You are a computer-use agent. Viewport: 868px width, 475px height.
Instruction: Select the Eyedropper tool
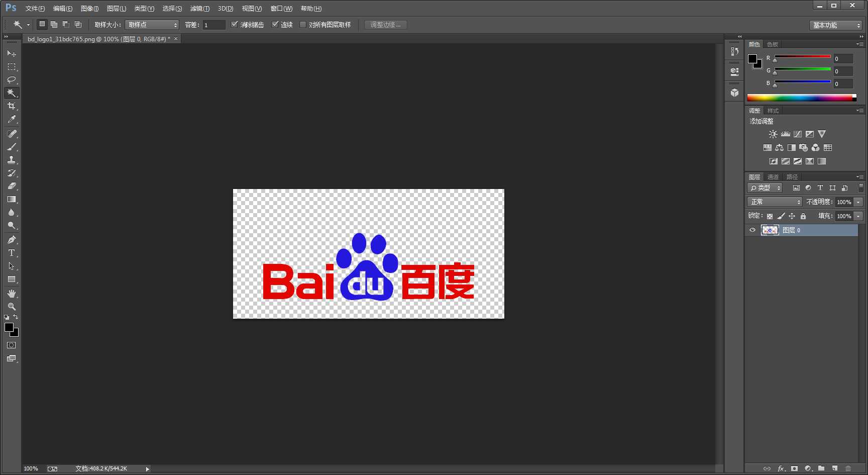point(12,119)
